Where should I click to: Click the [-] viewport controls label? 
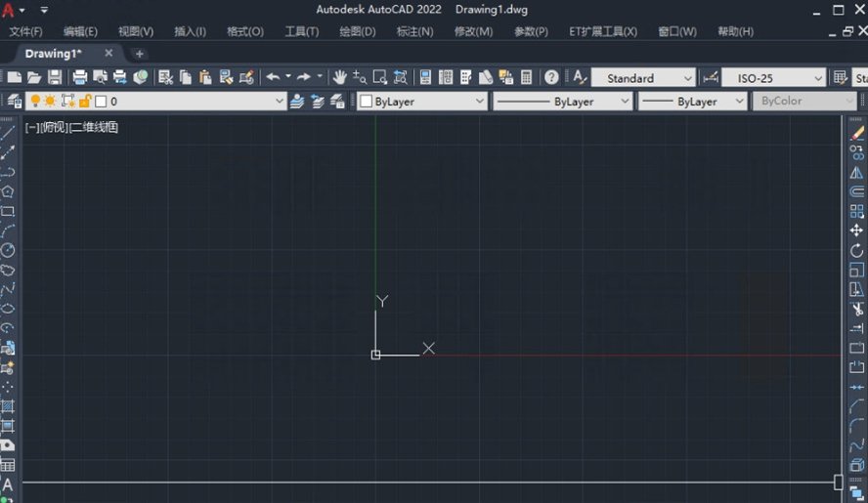click(x=32, y=127)
